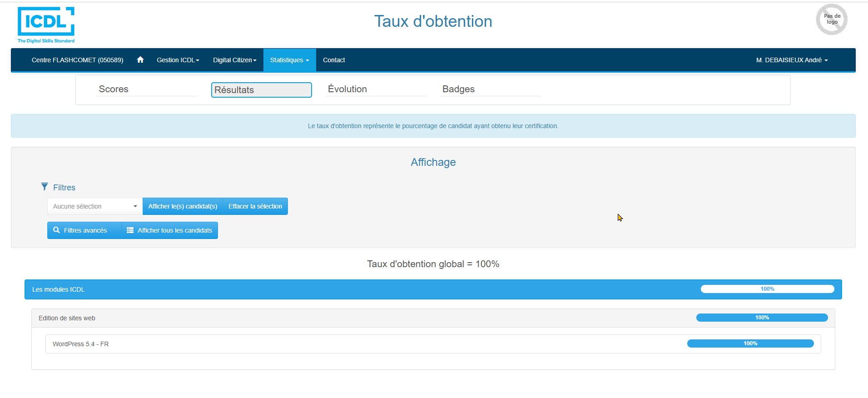Click the Filtres funnel icon
The width and height of the screenshot is (868, 398).
[45, 187]
